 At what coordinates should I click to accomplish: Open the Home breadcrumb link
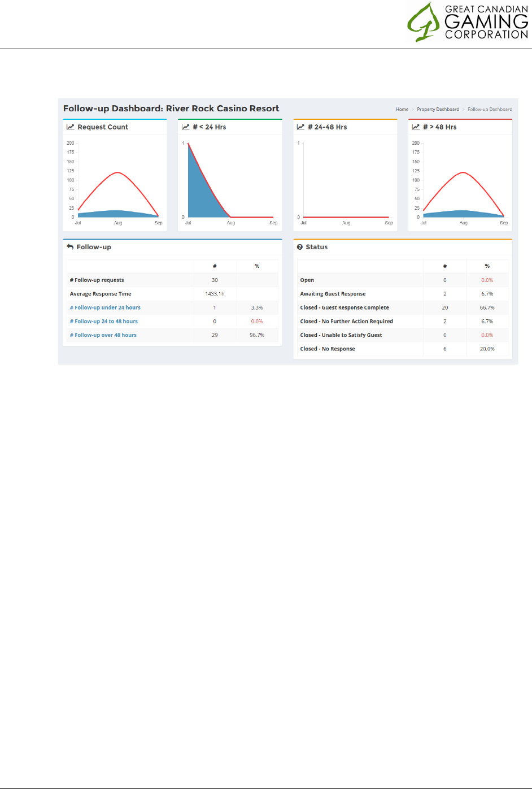[x=402, y=109]
